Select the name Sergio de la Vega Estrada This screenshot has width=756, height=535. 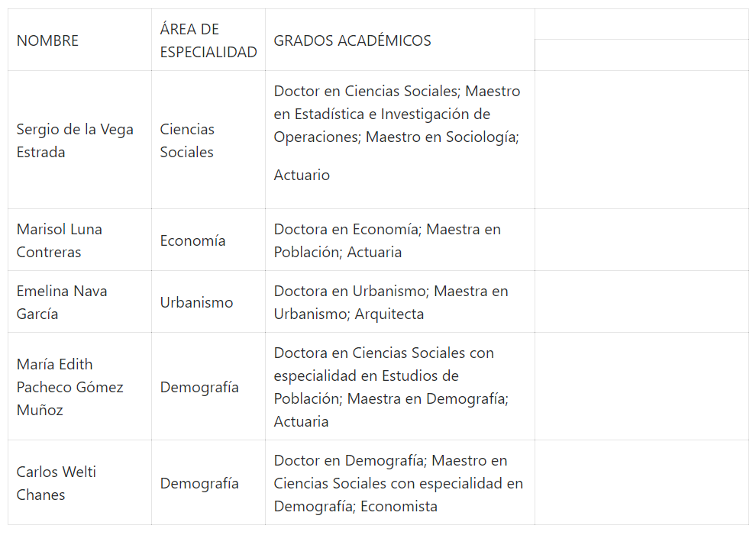(75, 140)
